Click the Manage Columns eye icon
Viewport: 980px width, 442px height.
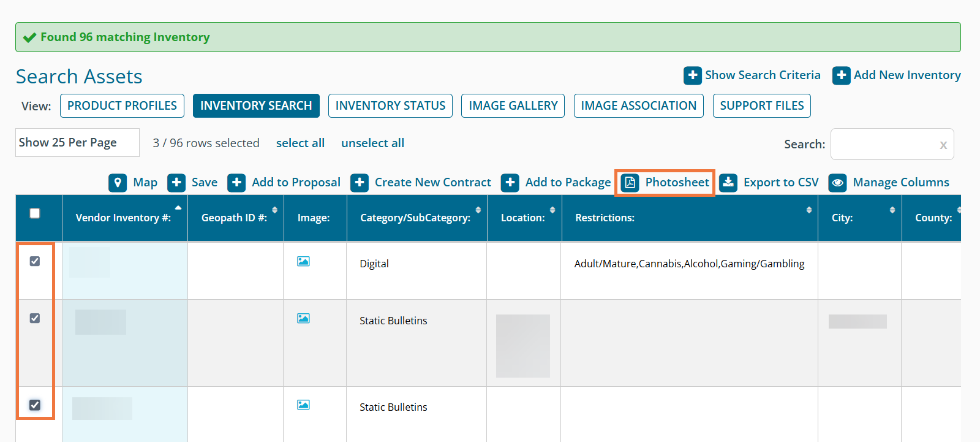click(837, 183)
